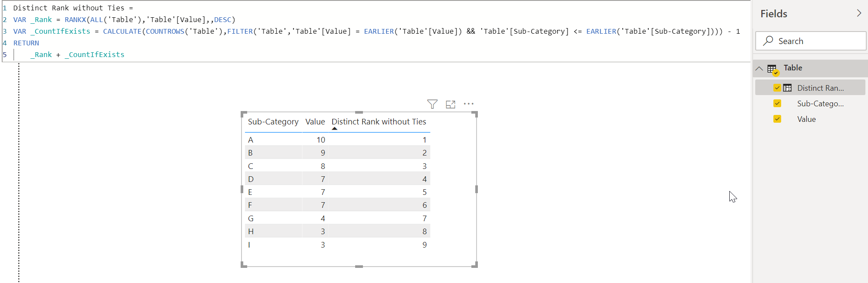Click rank cell 9 in row I

click(x=425, y=245)
